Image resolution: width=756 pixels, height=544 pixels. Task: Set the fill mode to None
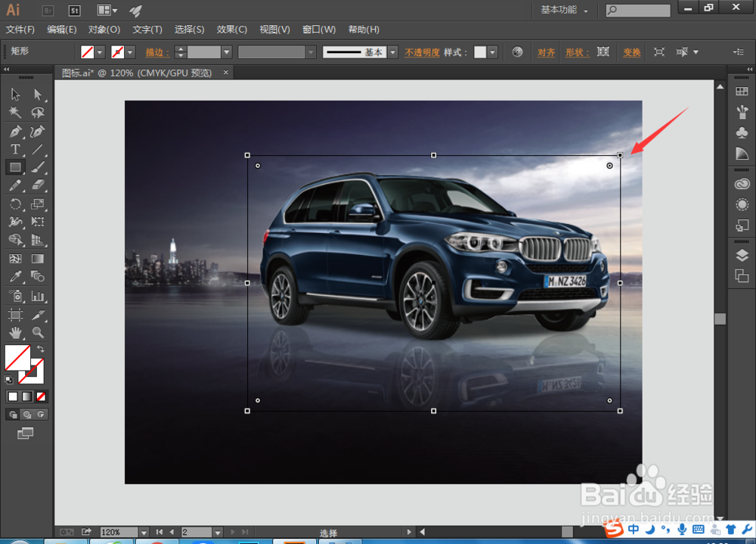41,396
